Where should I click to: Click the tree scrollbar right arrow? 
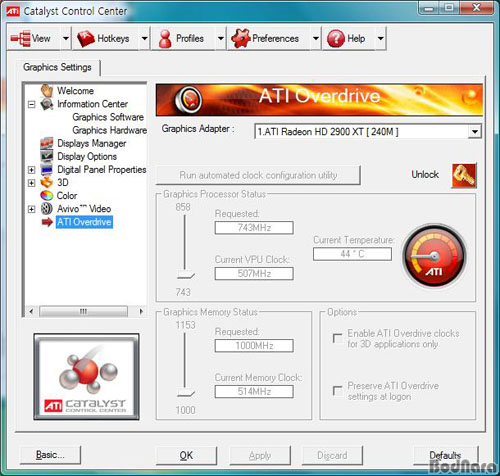point(141,311)
